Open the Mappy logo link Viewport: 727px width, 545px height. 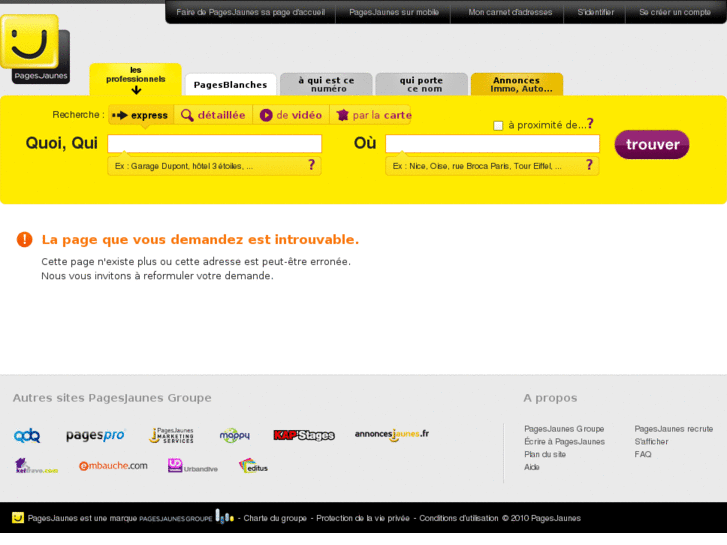[235, 435]
